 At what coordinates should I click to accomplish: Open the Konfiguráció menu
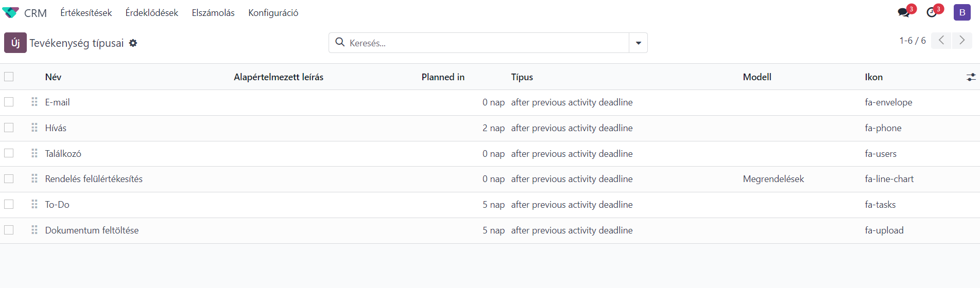coord(273,13)
